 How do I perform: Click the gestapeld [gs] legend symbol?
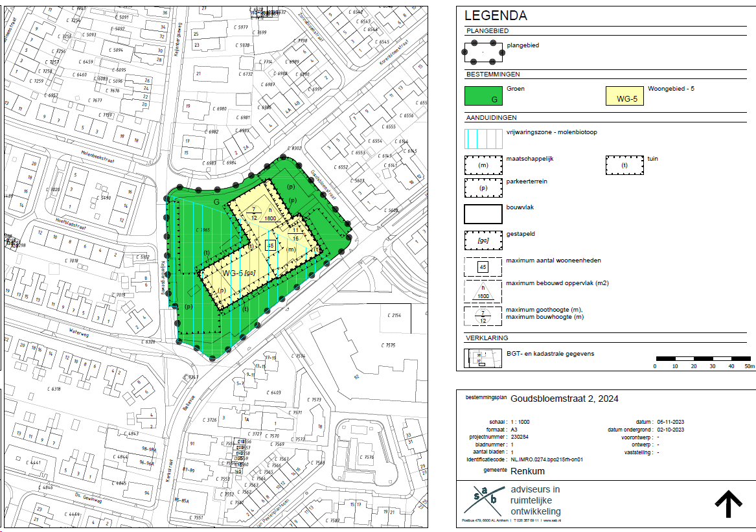pyautogui.click(x=483, y=240)
